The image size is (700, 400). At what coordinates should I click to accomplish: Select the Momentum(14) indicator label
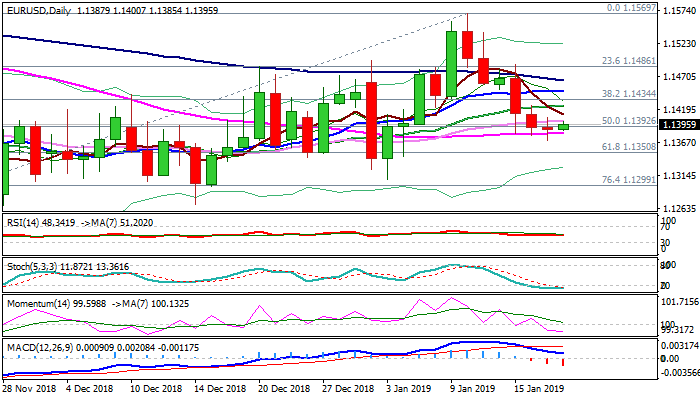pyautogui.click(x=42, y=301)
